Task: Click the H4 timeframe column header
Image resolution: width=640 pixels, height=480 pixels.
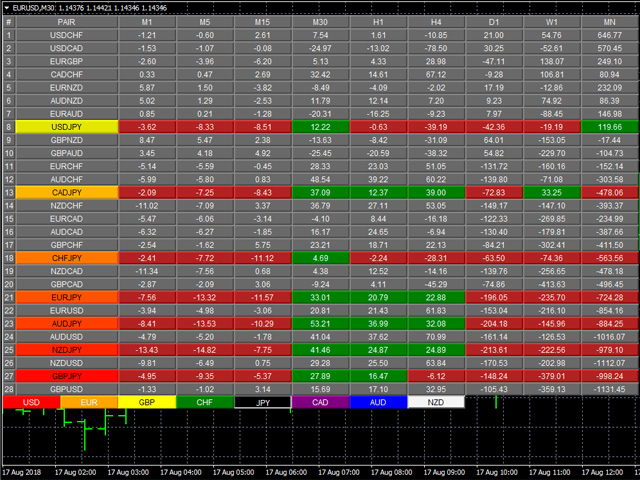Action: click(x=436, y=21)
